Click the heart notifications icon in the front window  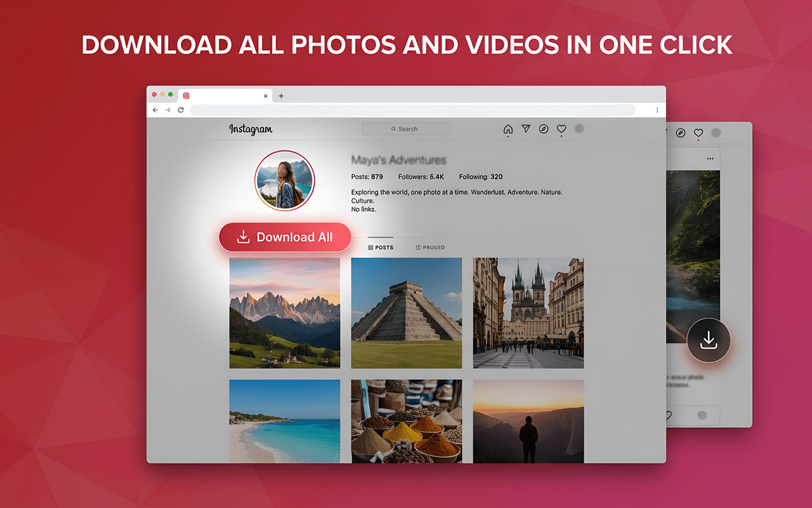tap(561, 129)
